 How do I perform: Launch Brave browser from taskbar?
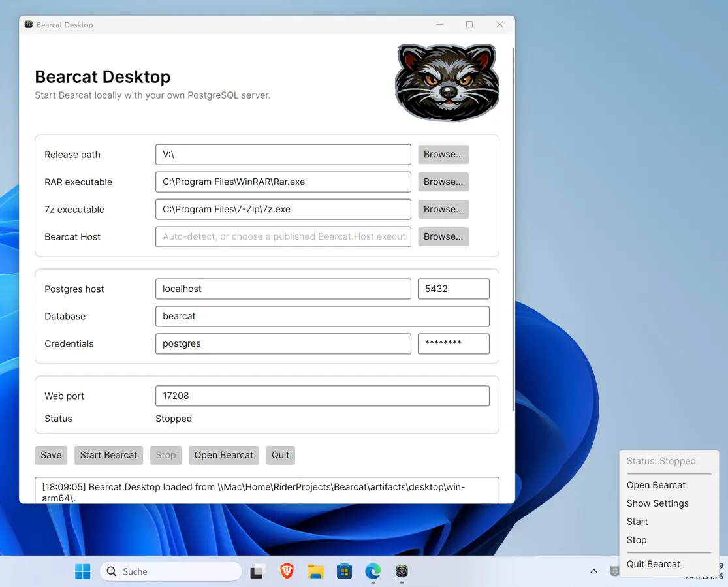point(287,571)
